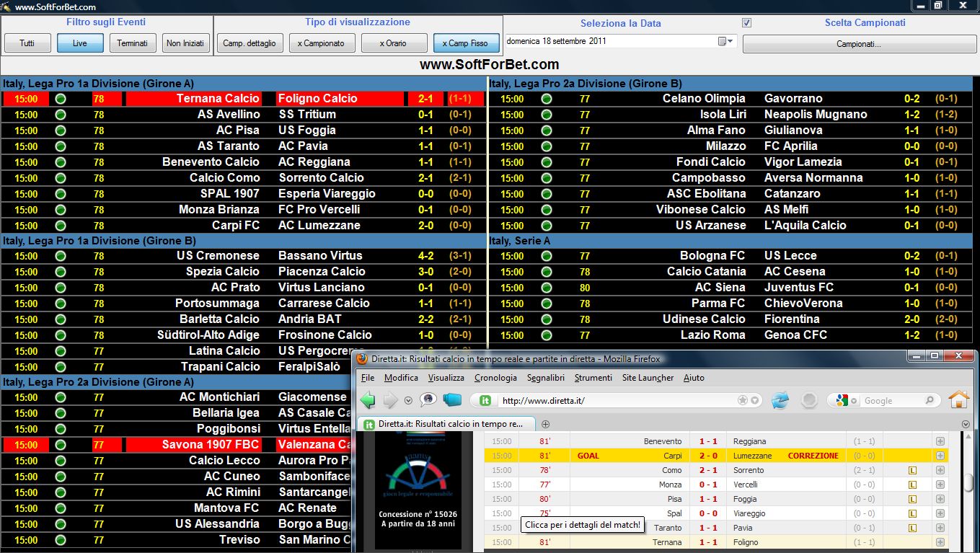Reload the Diretta.it page

[780, 400]
